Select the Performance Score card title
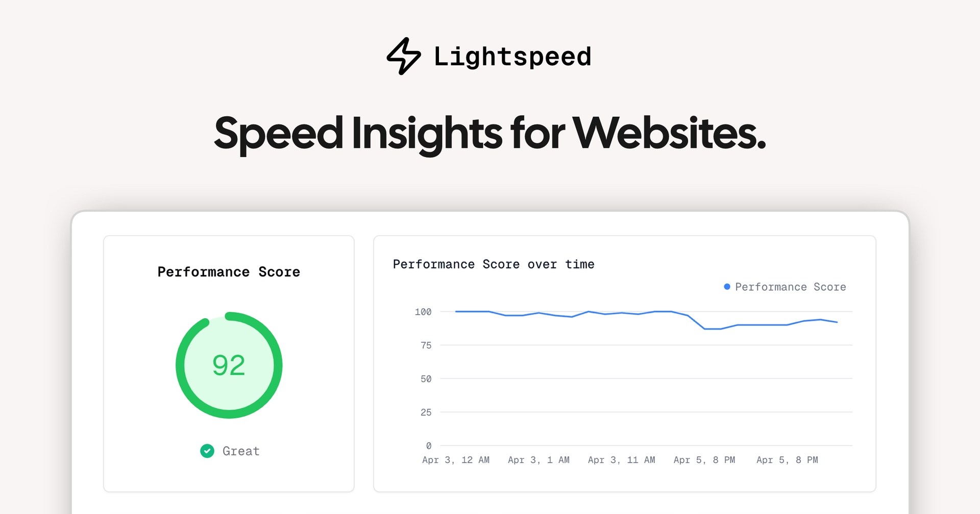Screen dimensions: 980x514 point(229,272)
